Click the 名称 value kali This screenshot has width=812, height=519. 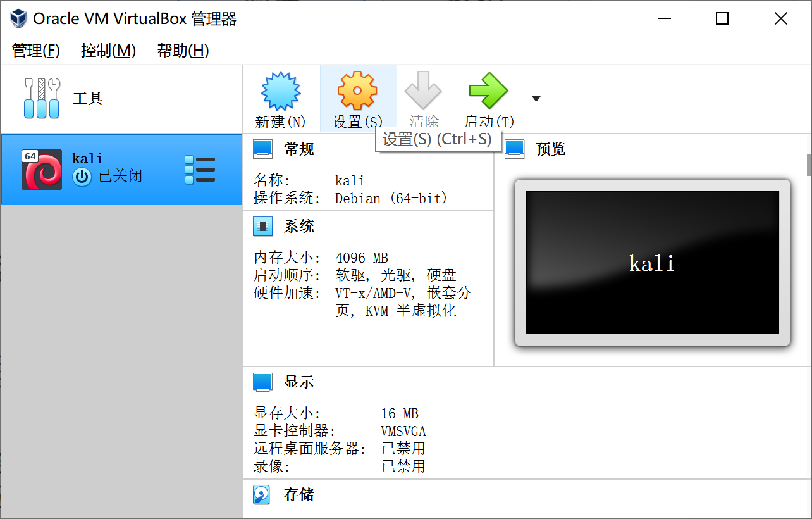[350, 181]
